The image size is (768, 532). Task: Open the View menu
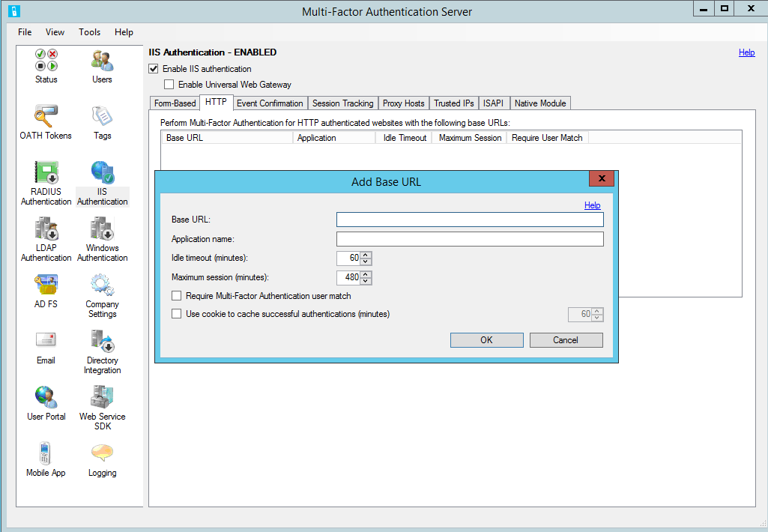coord(55,32)
